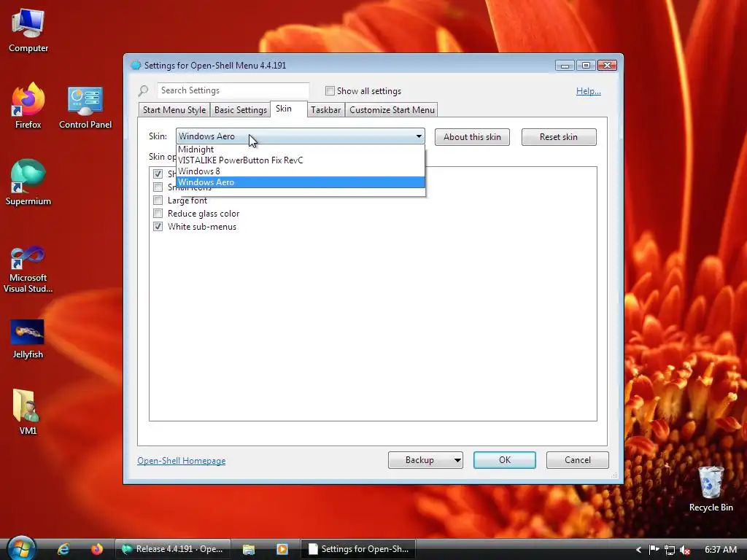Click the search magnifier icon in settings
The image size is (747, 560).
pos(144,90)
